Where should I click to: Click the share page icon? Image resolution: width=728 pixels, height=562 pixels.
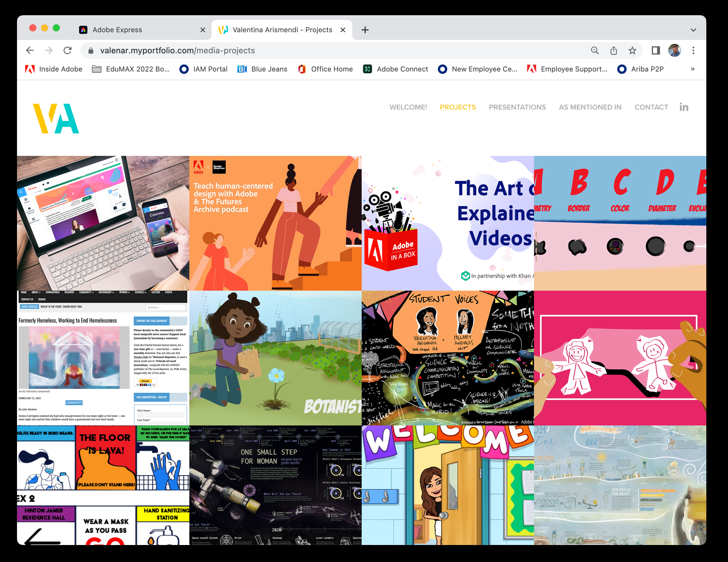tap(613, 50)
